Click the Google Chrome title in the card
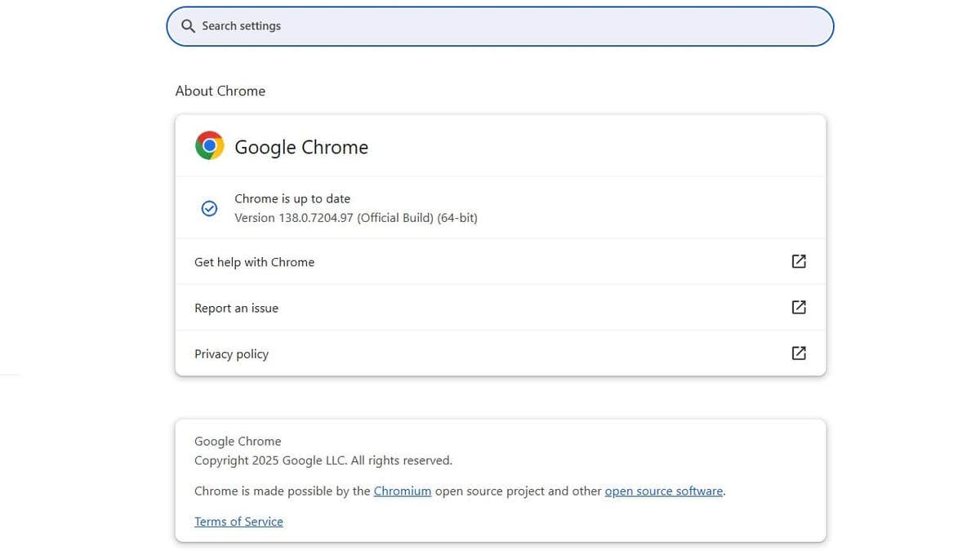Image resolution: width=980 pixels, height=551 pixels. click(x=301, y=147)
